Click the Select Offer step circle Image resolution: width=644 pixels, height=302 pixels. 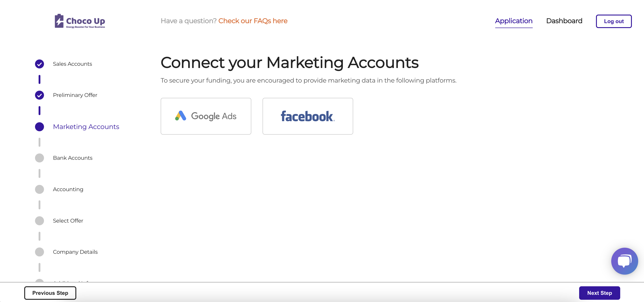(x=39, y=221)
